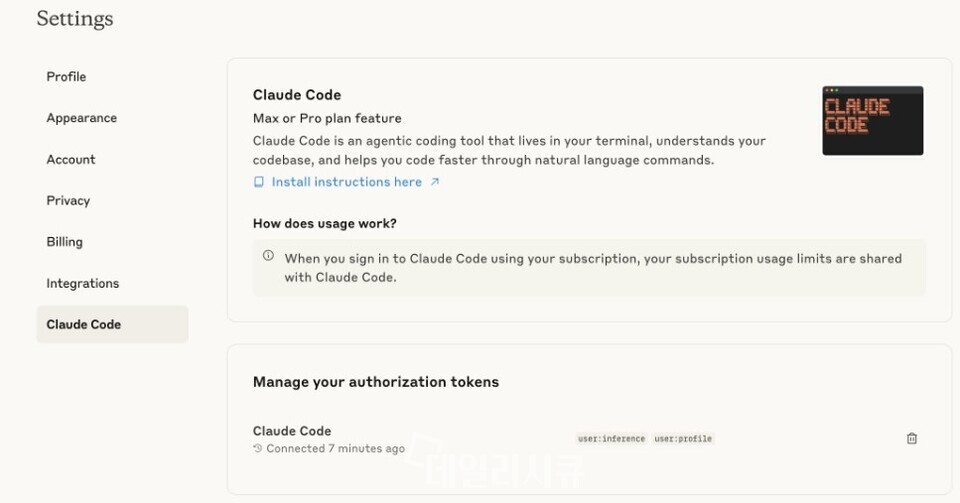Screen dimensions: 960x503
Task: Click the Settings page title
Action: click(x=75, y=18)
